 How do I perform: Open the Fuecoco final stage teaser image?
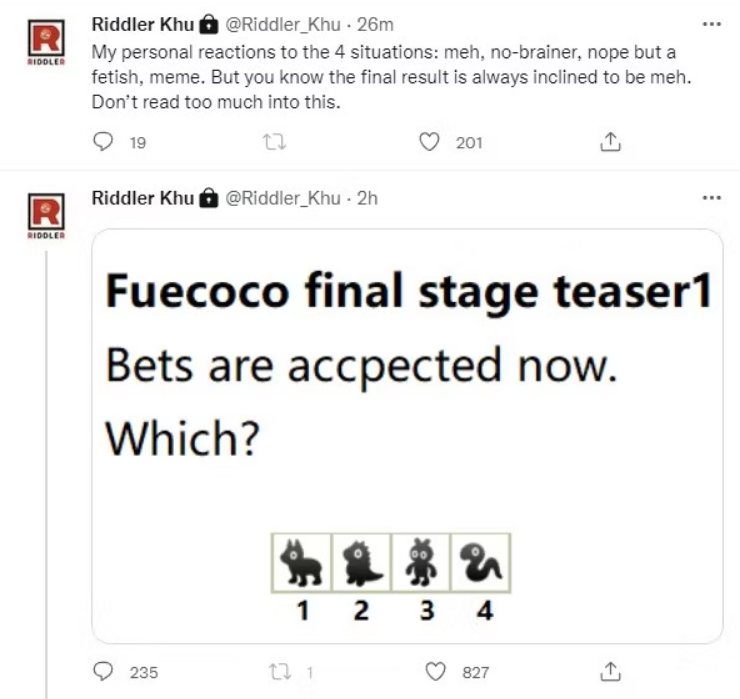[x=407, y=435]
